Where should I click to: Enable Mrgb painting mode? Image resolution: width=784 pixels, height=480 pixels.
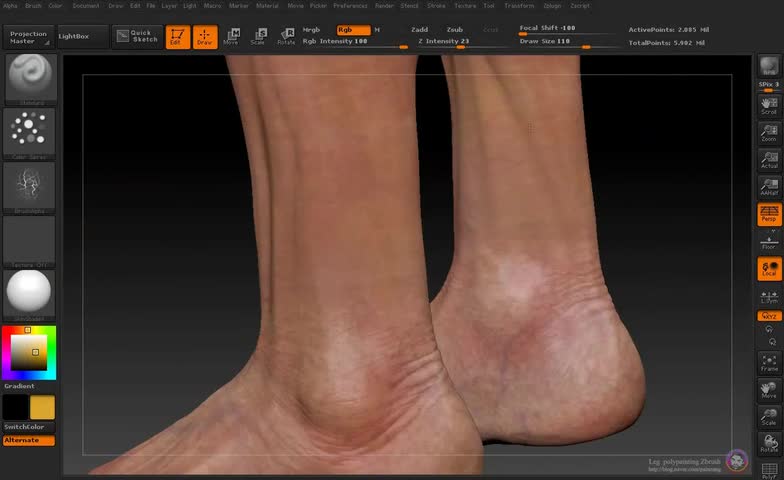[x=311, y=30]
